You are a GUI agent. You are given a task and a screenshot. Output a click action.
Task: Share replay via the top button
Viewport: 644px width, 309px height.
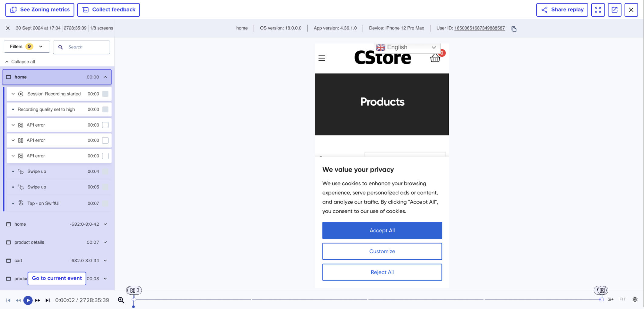(x=562, y=10)
